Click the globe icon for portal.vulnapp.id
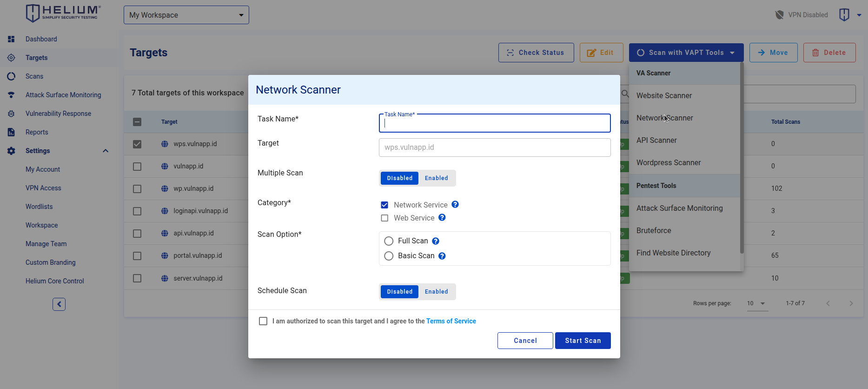 (165, 255)
